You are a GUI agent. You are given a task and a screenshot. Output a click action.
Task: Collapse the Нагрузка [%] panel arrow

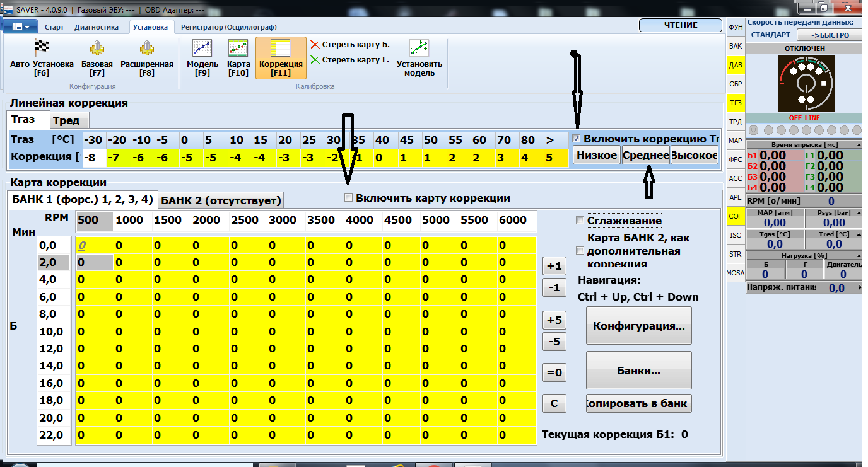tap(857, 255)
